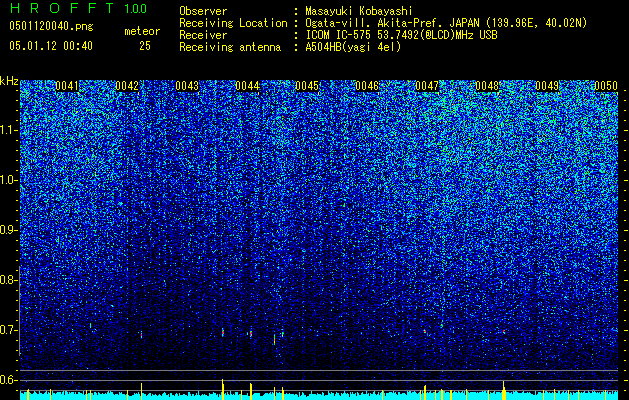This screenshot has width=629, height=400.
Task: Click the 0.6 kHz axis tick label
Action: pyautogui.click(x=8, y=380)
